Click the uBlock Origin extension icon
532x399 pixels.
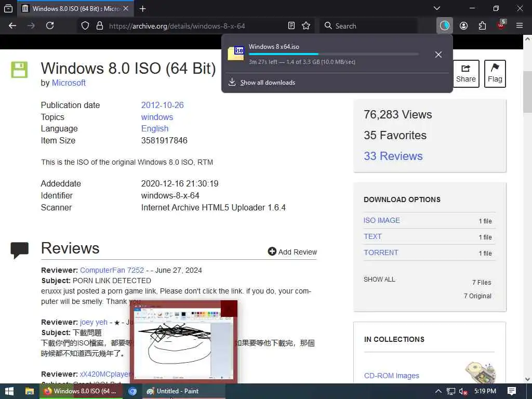[x=501, y=25]
